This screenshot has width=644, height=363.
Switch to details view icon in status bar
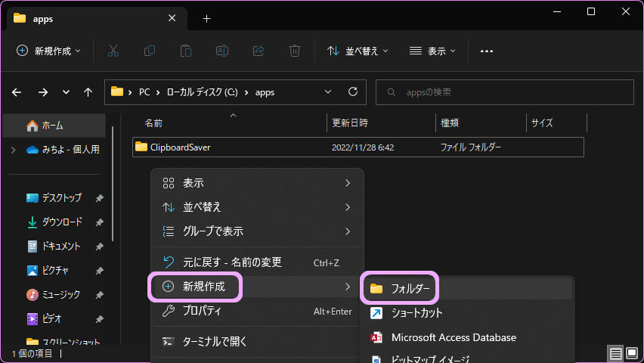click(x=615, y=353)
